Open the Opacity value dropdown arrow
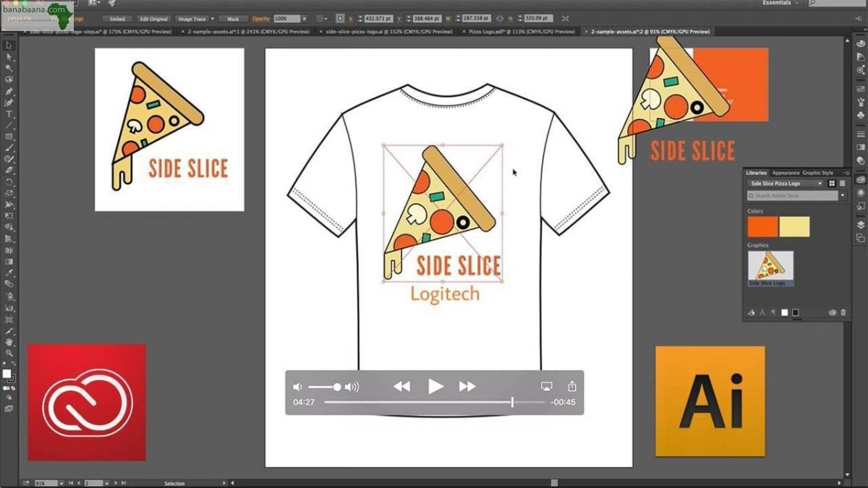This screenshot has width=868, height=488. click(x=305, y=18)
